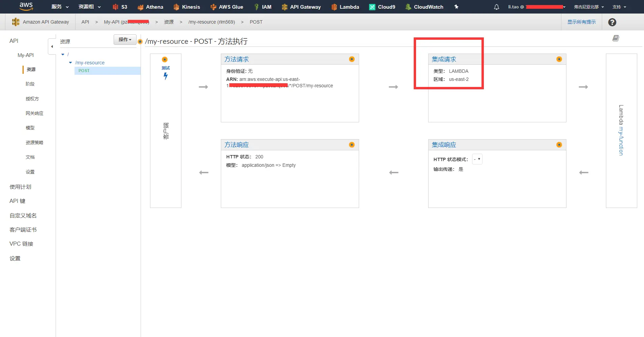The width and height of the screenshot is (644, 337).
Task: Go to 授权方 in the sidebar
Action: 32,99
